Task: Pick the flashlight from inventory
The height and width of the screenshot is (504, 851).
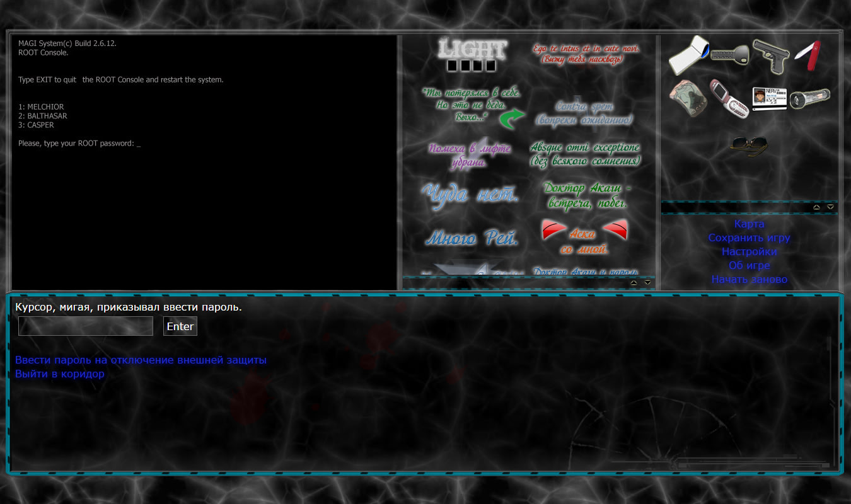Action: pyautogui.click(x=809, y=98)
